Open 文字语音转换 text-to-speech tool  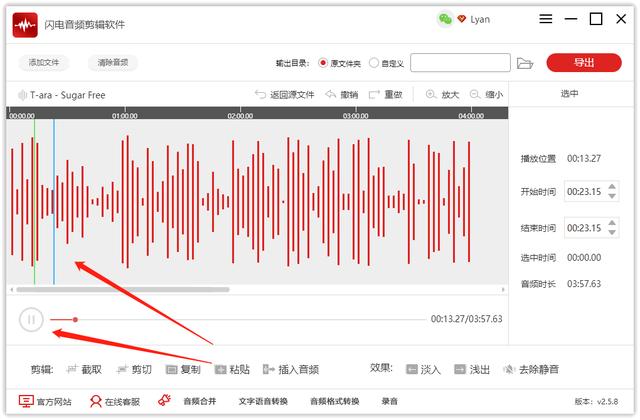pos(263,402)
